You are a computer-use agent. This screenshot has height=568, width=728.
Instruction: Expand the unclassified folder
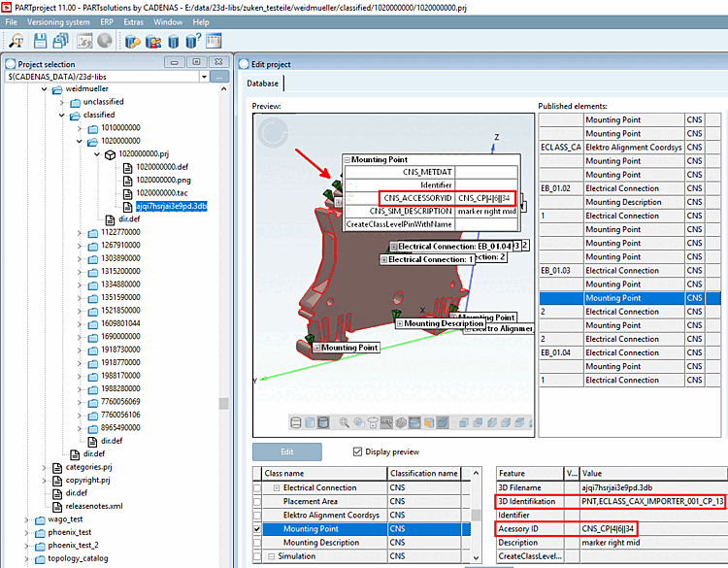point(62,102)
